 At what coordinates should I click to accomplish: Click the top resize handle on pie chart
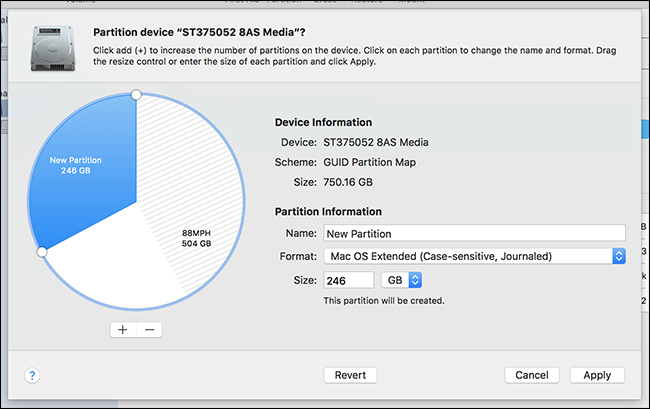[x=136, y=95]
